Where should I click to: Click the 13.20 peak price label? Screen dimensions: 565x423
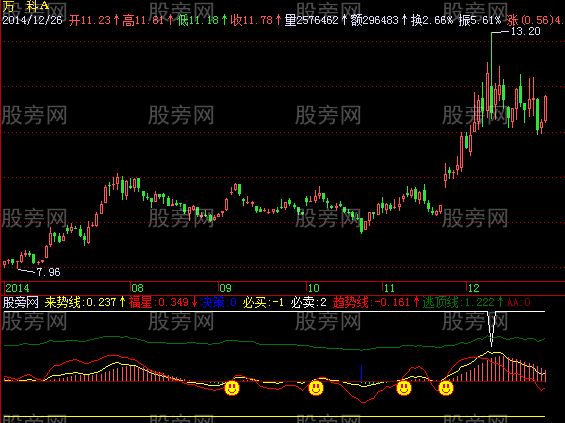(526, 31)
